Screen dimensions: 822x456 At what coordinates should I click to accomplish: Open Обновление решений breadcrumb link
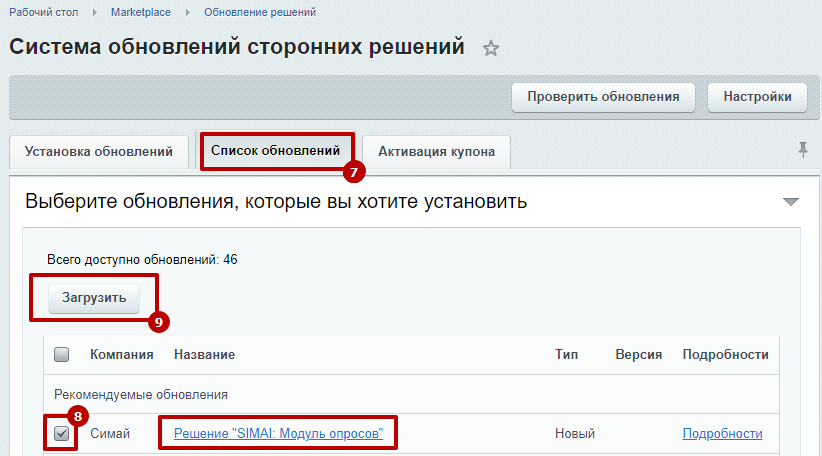click(260, 12)
